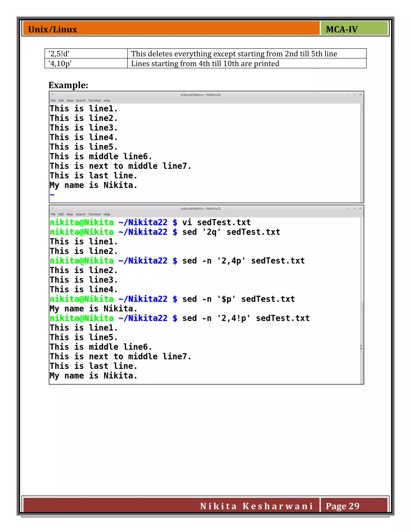Click the sed '2q' sedTest.txt command

(x=165, y=232)
